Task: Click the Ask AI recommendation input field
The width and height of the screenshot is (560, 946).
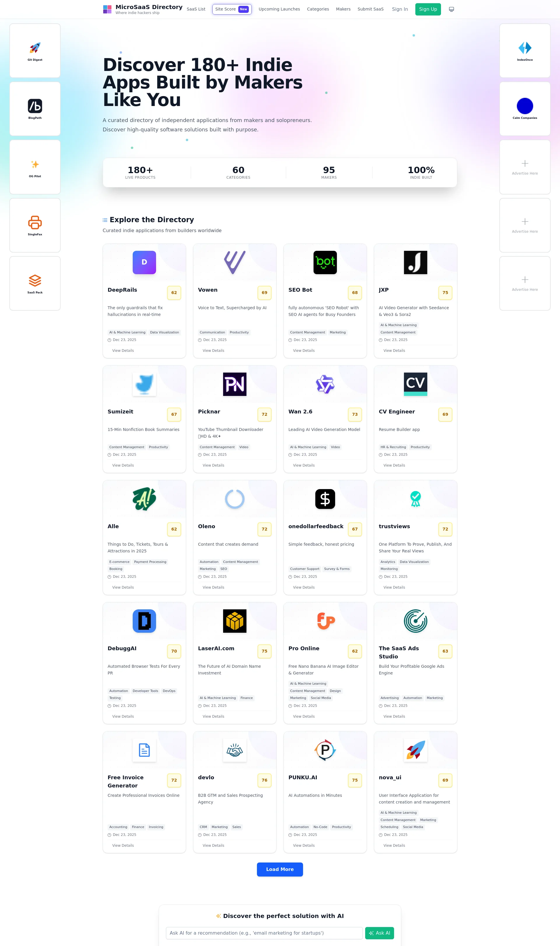Action: (264, 933)
